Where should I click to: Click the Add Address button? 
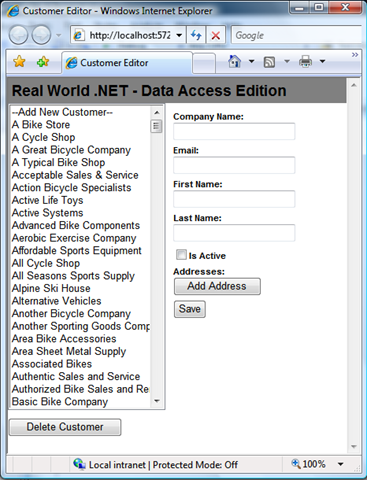click(x=217, y=286)
